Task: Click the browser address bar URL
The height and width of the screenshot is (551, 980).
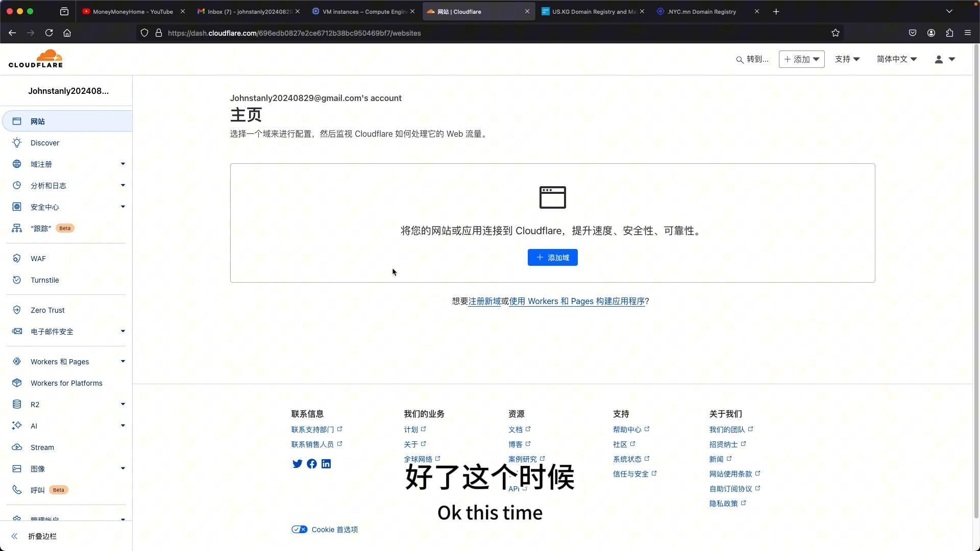Action: [x=294, y=33]
